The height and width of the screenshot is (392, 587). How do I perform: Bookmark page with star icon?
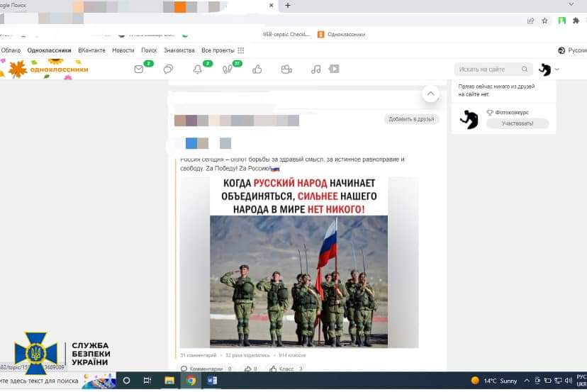544,21
